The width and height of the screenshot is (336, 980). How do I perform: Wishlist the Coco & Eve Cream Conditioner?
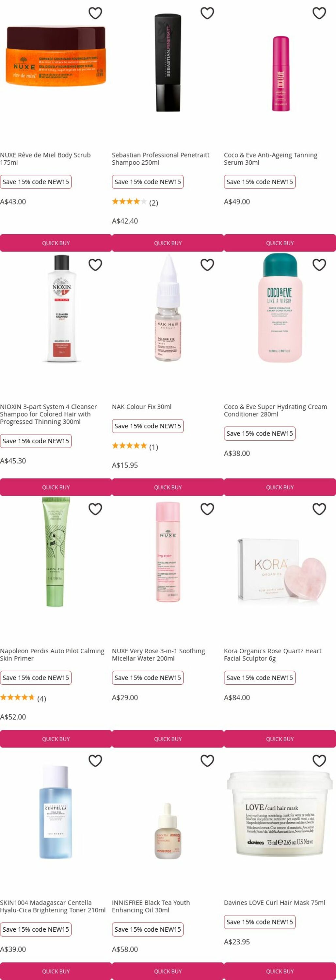tap(319, 264)
